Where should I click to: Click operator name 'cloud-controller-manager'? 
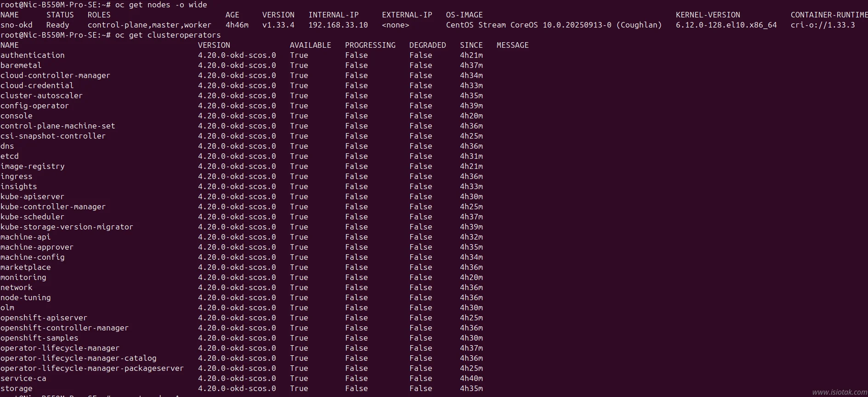[x=56, y=76]
